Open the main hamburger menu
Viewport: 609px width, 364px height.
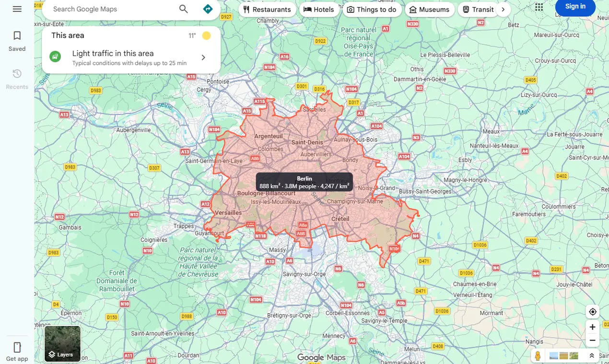coord(17,9)
